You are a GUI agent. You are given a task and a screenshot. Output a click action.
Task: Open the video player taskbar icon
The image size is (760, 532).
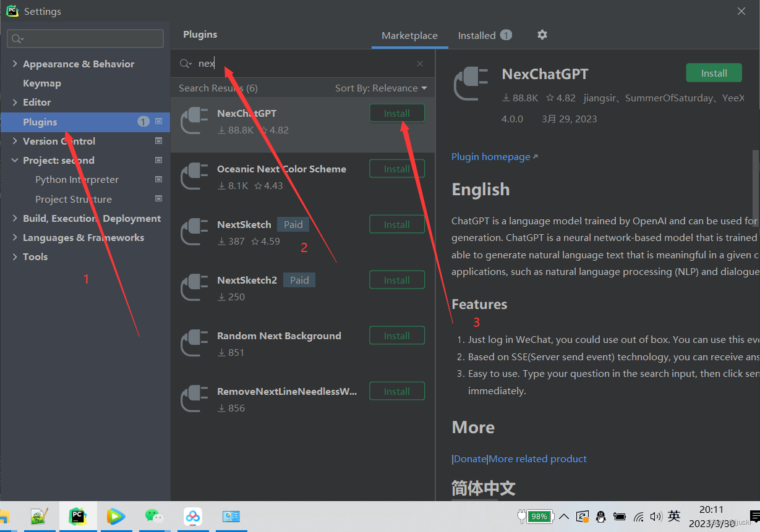point(116,517)
